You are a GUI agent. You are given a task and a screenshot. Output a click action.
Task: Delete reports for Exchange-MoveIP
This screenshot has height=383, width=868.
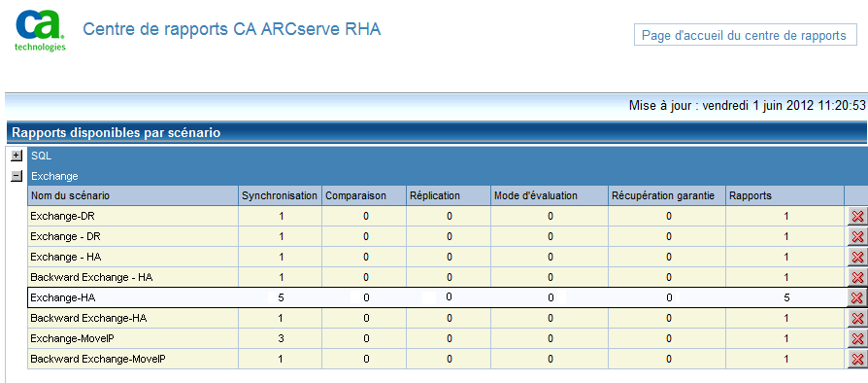857,338
